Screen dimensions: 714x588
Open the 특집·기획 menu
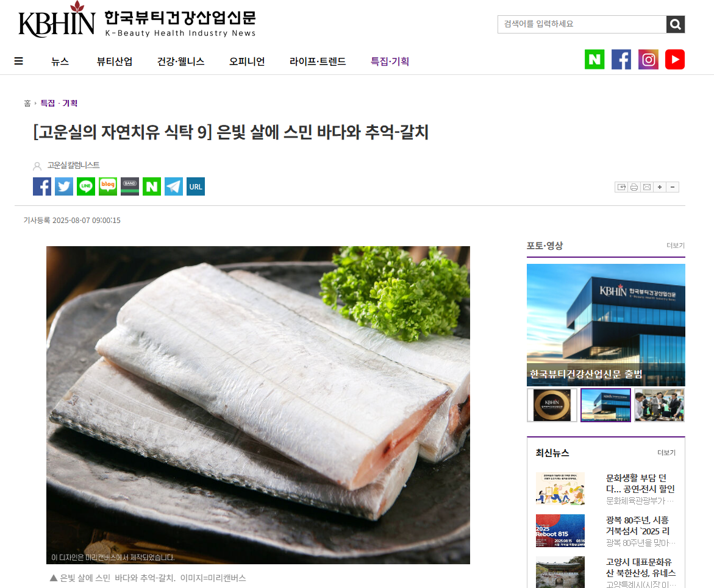point(390,62)
